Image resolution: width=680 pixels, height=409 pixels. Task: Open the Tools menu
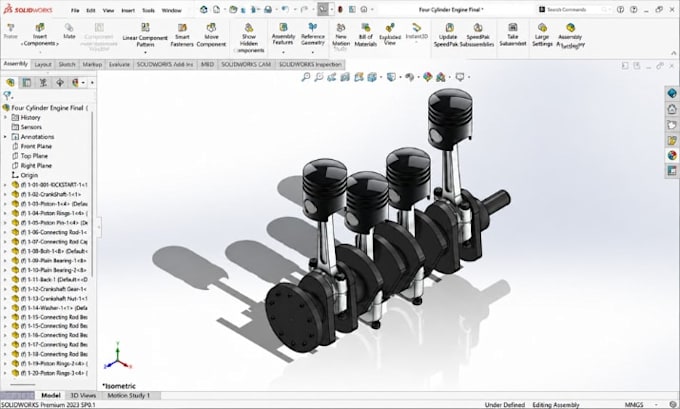148,10
